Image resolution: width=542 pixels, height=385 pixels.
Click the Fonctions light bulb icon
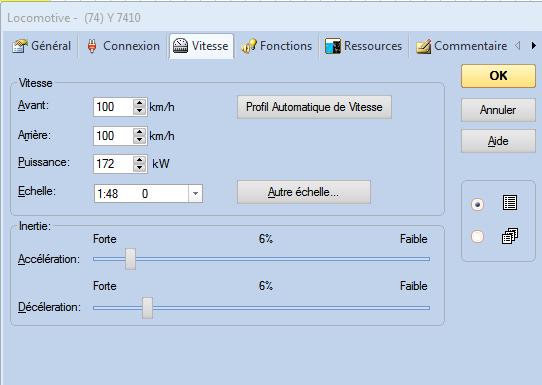click(249, 46)
